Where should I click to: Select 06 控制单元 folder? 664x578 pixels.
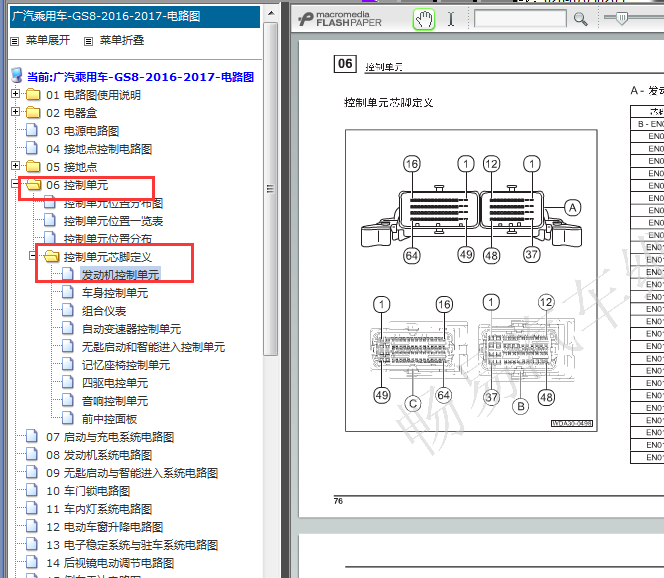pyautogui.click(x=77, y=185)
